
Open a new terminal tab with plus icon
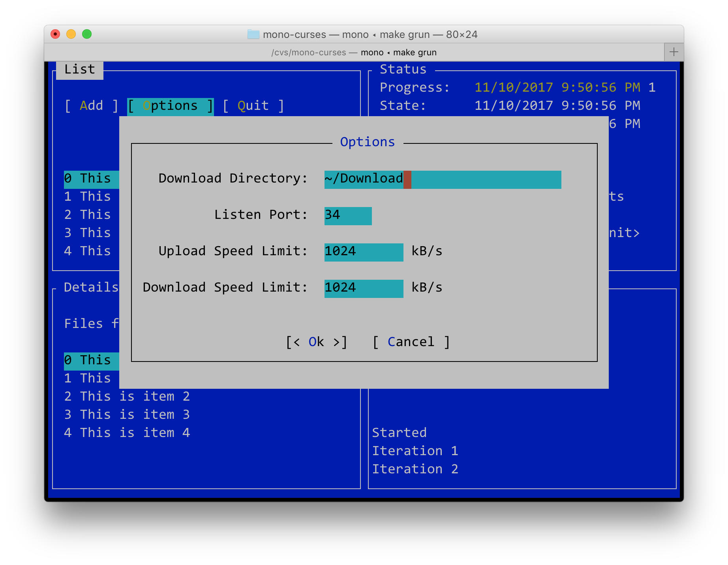tap(674, 52)
